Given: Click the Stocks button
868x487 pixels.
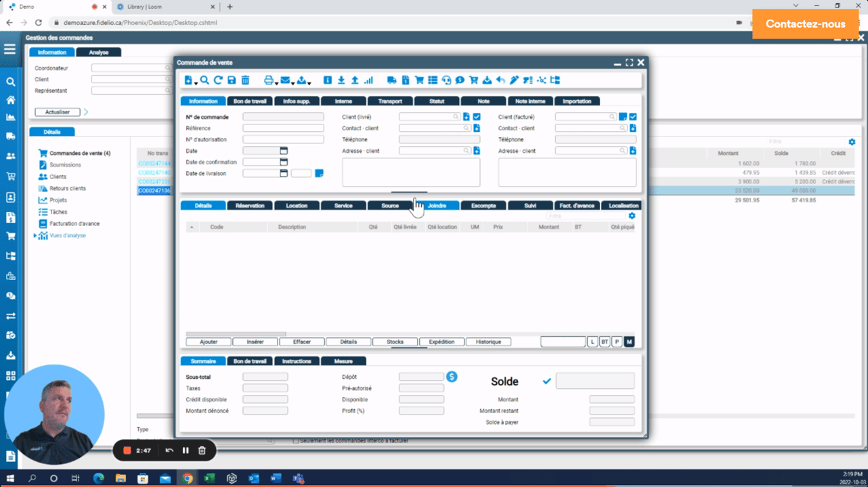Looking at the screenshot, I should click(x=395, y=342).
